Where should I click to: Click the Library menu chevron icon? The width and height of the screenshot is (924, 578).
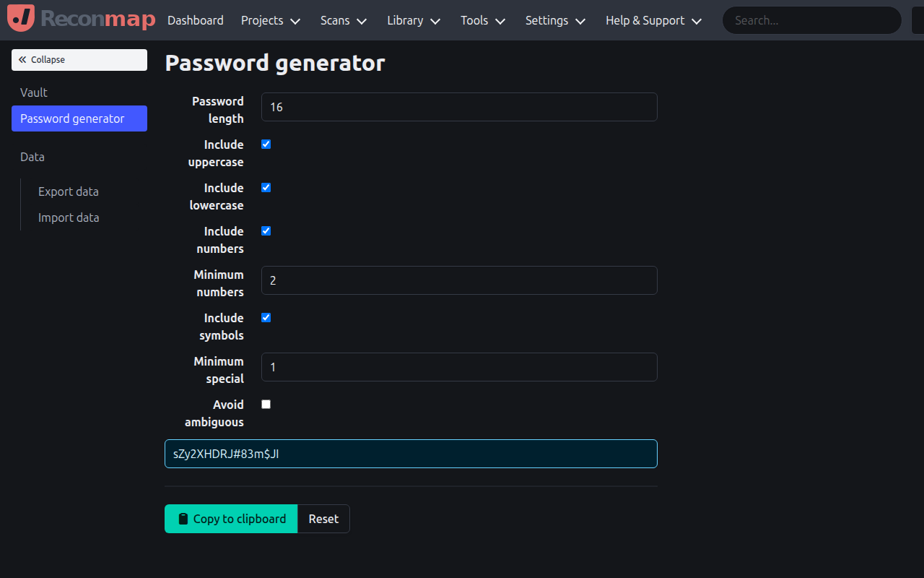436,21
